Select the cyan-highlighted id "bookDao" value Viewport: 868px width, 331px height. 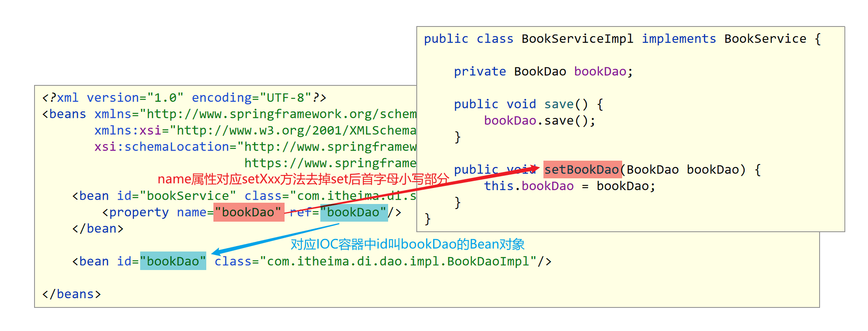click(173, 261)
